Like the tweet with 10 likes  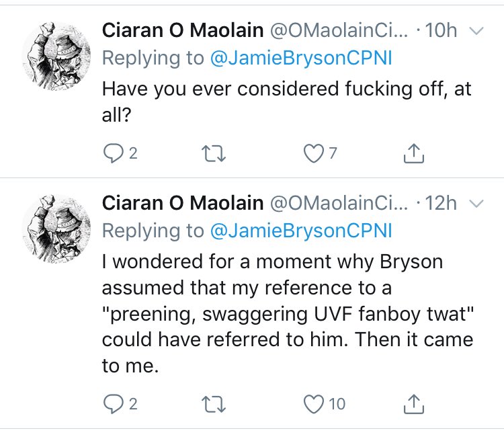pyautogui.click(x=314, y=403)
